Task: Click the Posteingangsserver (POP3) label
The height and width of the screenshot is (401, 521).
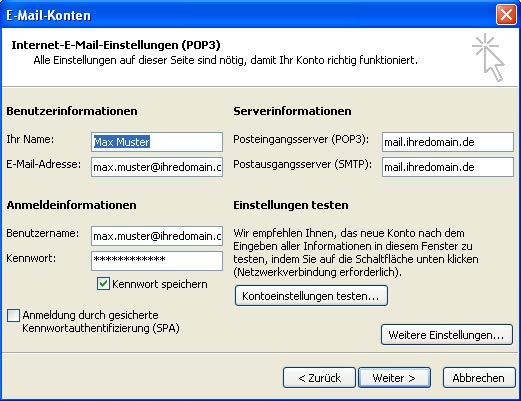Action: coord(301,139)
